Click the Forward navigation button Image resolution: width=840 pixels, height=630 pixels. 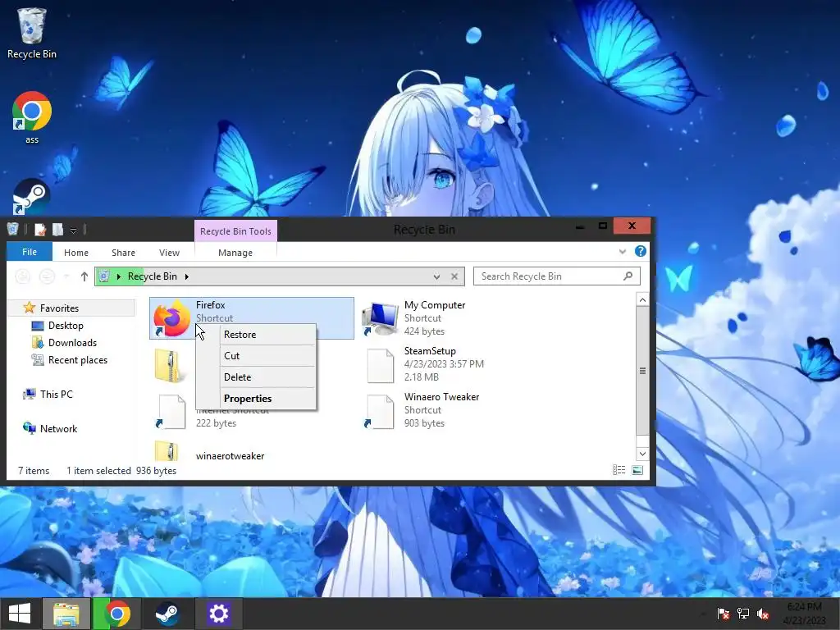point(47,276)
